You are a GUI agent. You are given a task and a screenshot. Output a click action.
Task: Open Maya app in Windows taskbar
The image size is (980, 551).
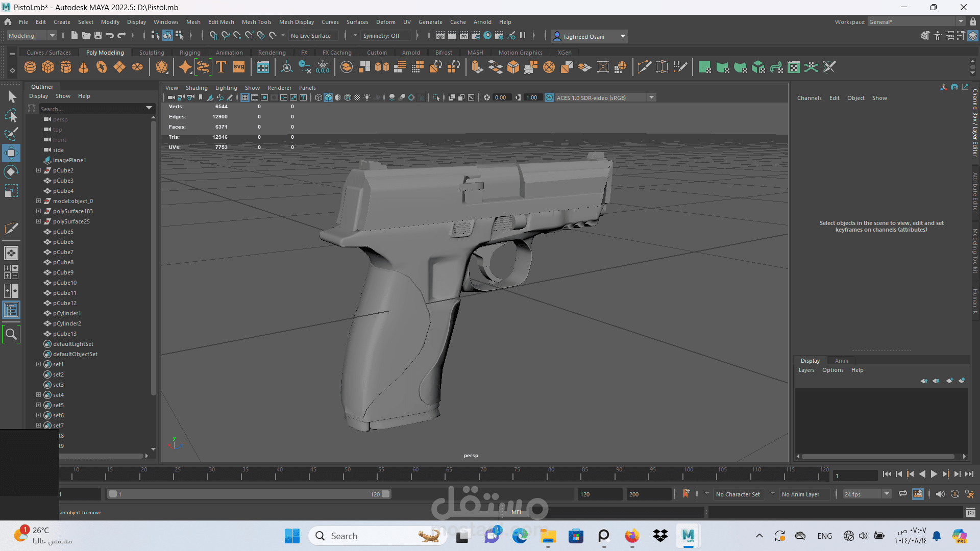[x=688, y=536]
